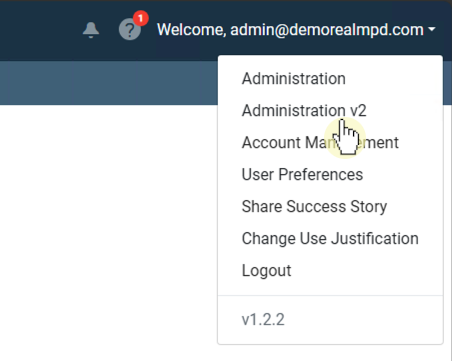This screenshot has height=361, width=452.
Task: Open the notifications bell icon
Action: tap(91, 30)
